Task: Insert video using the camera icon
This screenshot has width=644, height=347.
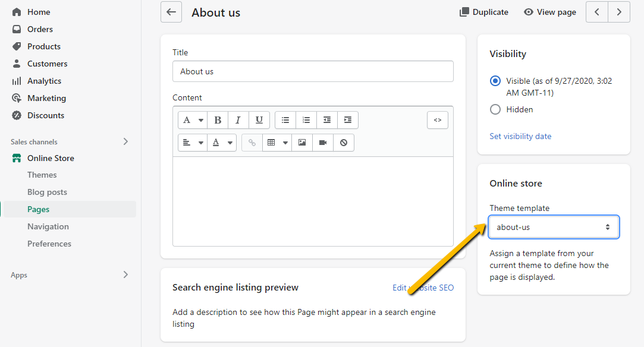Action: (x=323, y=143)
